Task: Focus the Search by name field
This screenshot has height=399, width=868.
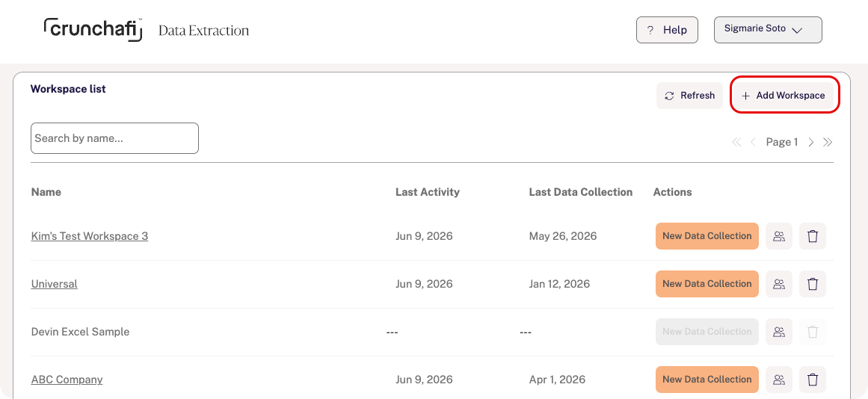Action: click(x=114, y=138)
